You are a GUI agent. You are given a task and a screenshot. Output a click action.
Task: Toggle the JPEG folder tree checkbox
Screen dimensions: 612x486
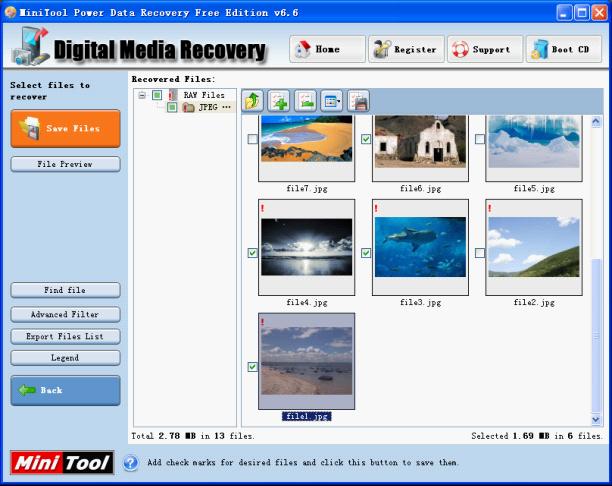pos(172,107)
